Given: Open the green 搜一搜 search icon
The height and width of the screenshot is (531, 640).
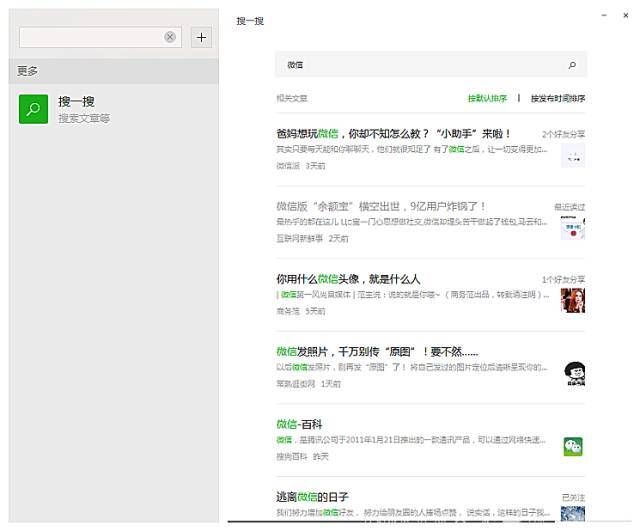Looking at the screenshot, I should coord(33,109).
